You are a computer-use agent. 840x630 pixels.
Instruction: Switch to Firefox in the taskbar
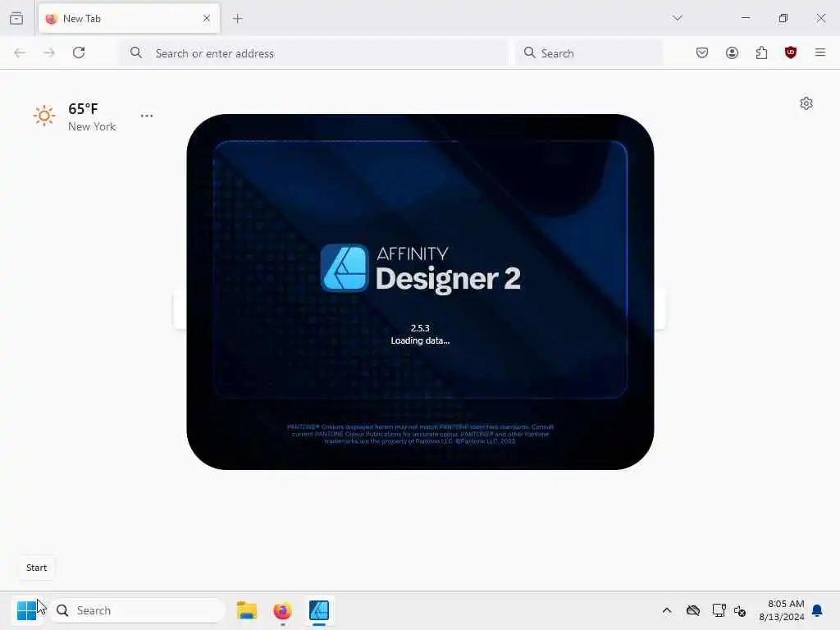tap(283, 610)
